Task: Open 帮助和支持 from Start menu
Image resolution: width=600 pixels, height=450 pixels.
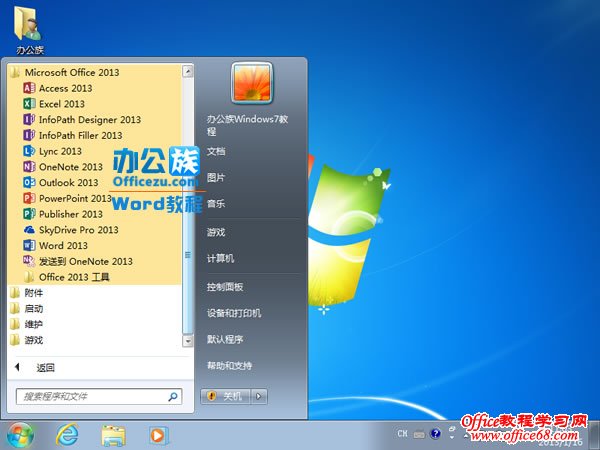Action: pyautogui.click(x=229, y=366)
